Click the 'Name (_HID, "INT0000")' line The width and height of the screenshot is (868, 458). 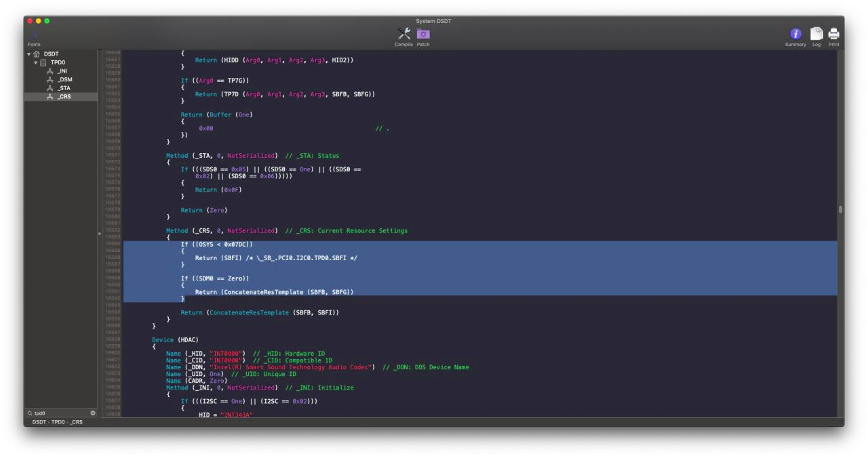click(245, 354)
